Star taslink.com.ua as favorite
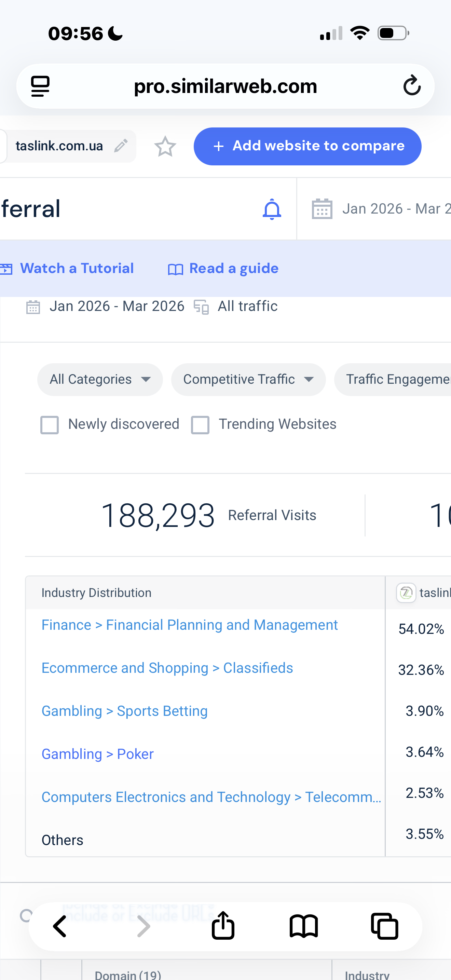The image size is (451, 980). [165, 147]
